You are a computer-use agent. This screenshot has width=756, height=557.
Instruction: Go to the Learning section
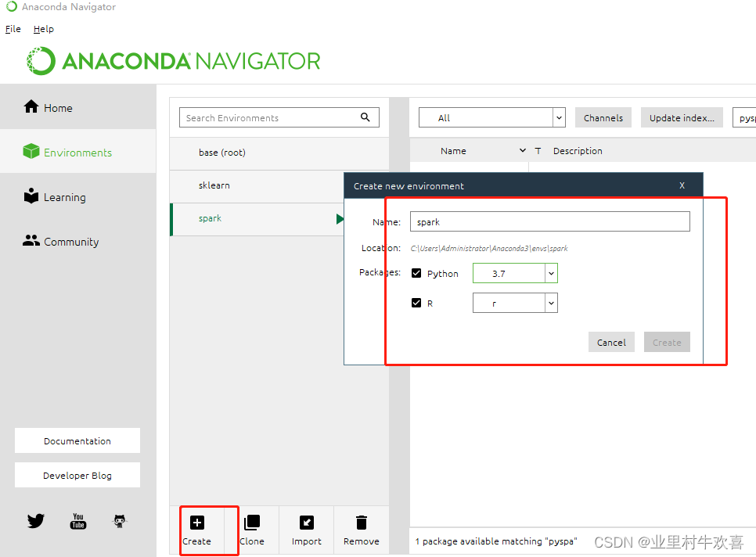(x=32, y=196)
